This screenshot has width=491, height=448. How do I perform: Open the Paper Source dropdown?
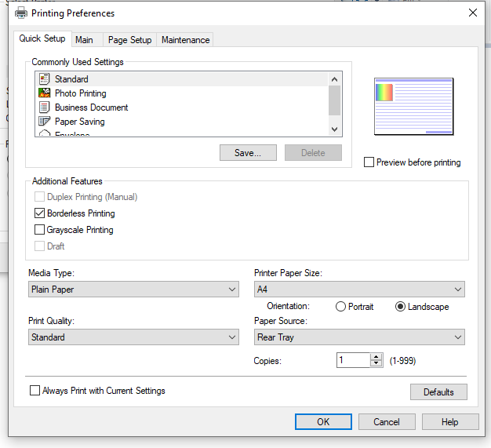tap(359, 337)
